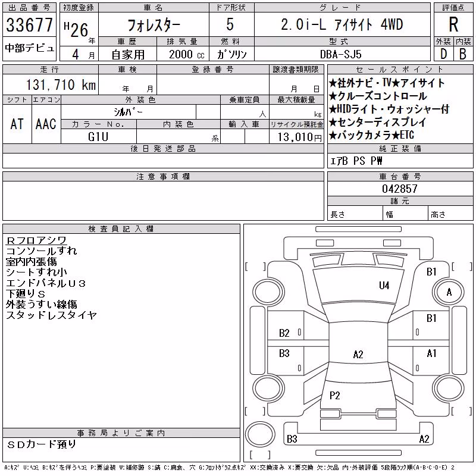Select the A mark inside the front wheel
The width and height of the screenshot is (476, 476).
click(x=449, y=292)
